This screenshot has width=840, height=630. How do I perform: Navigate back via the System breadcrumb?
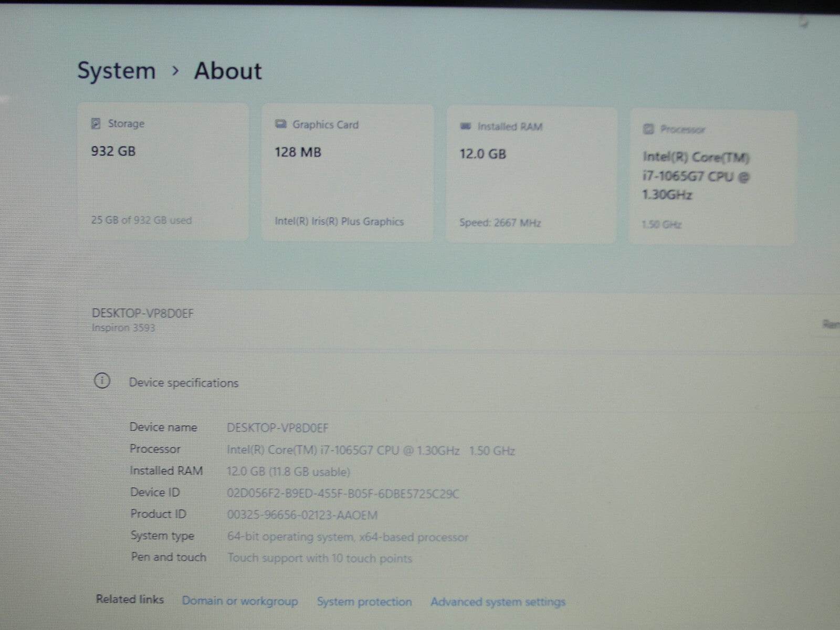(x=117, y=70)
